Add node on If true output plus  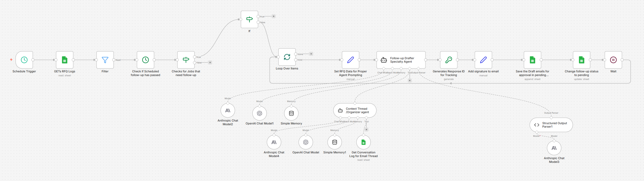274,16
